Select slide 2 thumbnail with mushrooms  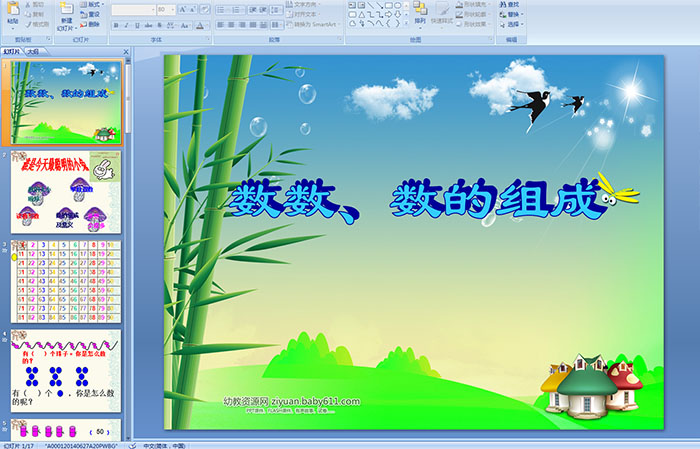pyautogui.click(x=66, y=192)
